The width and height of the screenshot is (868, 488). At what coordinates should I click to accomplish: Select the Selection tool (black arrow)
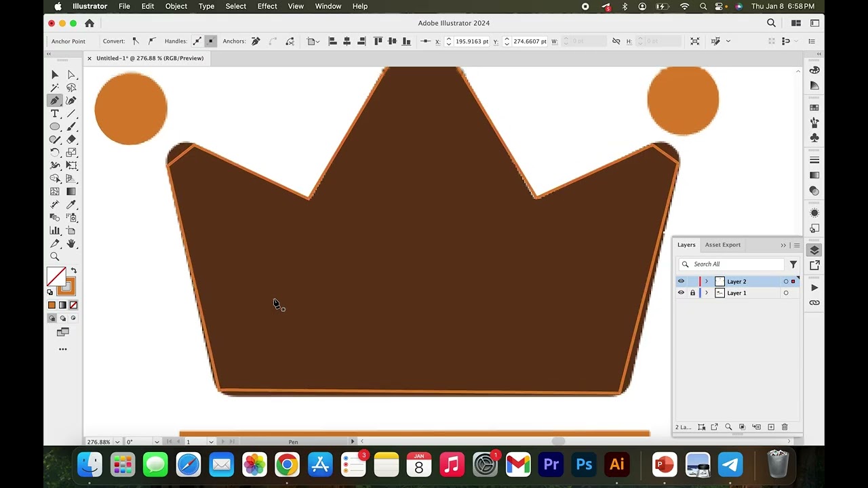[x=55, y=75]
